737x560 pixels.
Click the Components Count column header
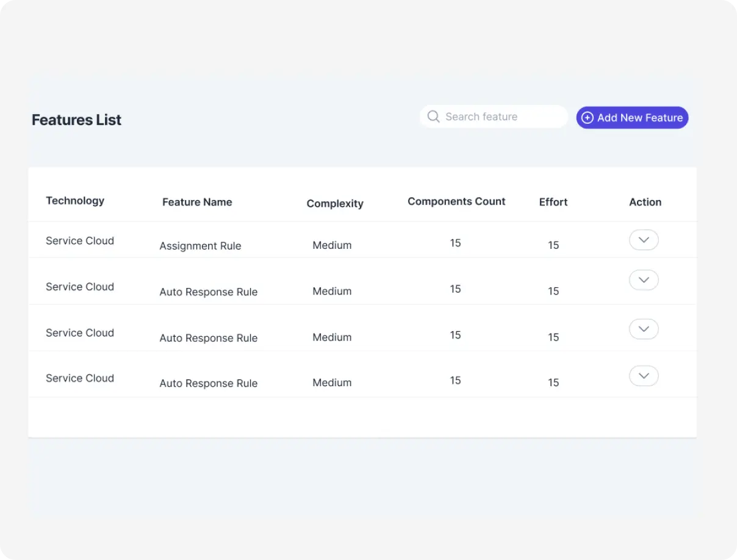coord(456,201)
